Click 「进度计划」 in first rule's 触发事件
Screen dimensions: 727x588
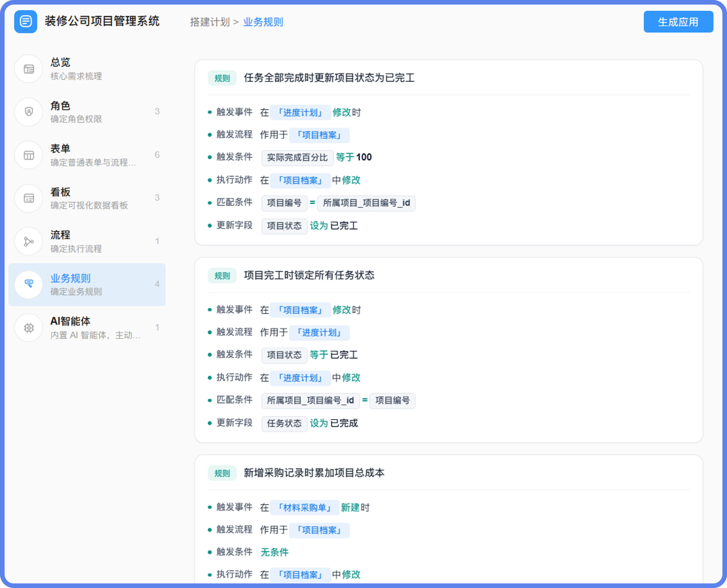pyautogui.click(x=300, y=112)
